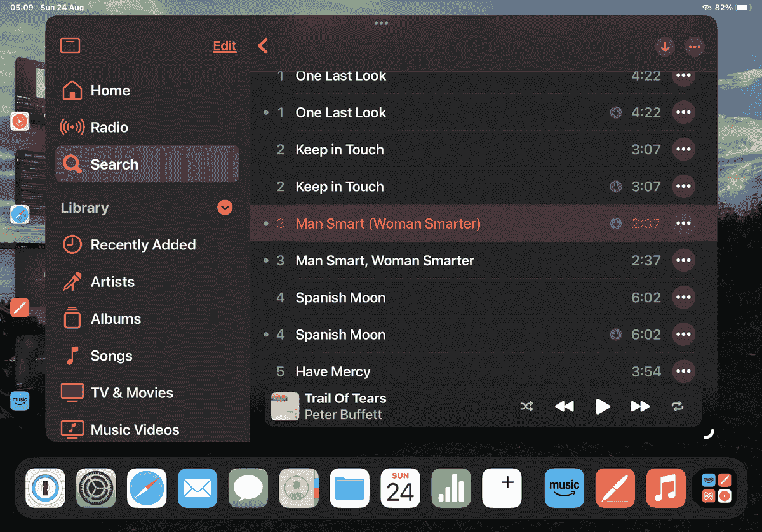
Task: Toggle shuffle in the mini player
Action: 526,407
